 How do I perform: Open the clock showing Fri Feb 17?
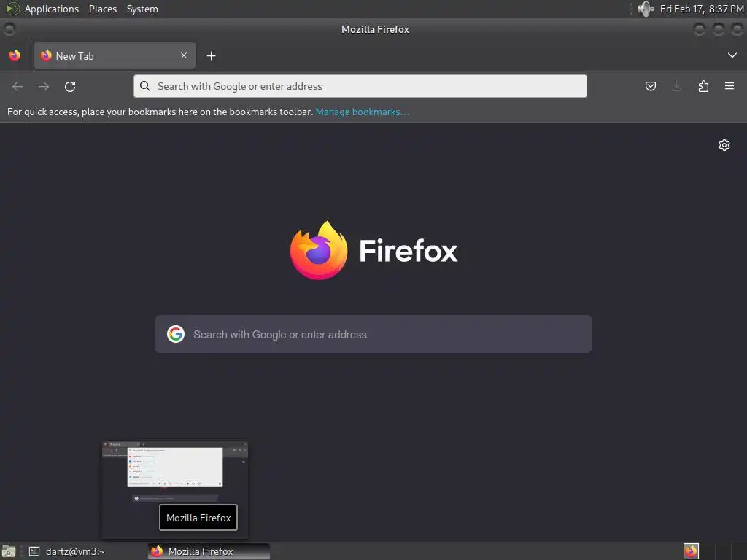(702, 9)
